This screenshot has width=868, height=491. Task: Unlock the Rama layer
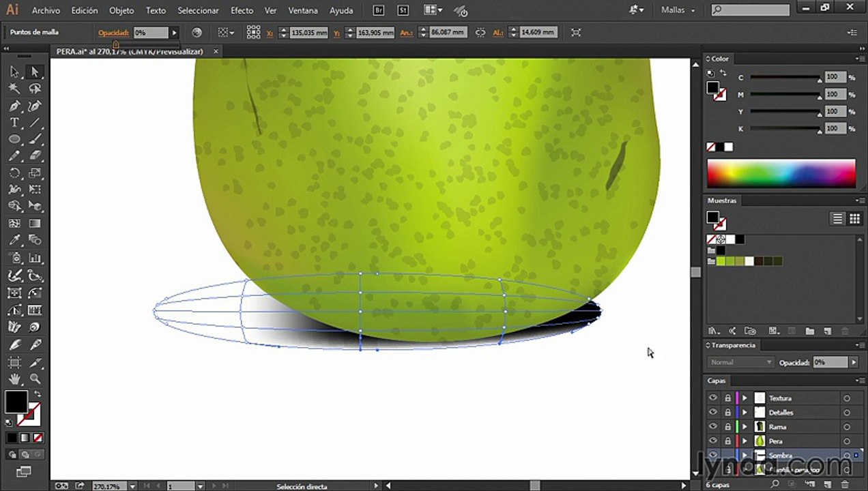(x=727, y=427)
